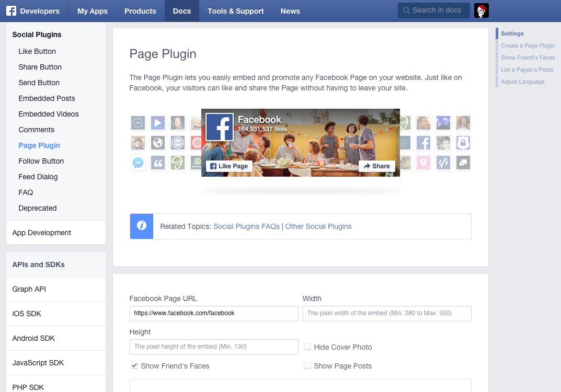Open the Other Social Plugins link
The height and width of the screenshot is (392, 561).
(318, 226)
